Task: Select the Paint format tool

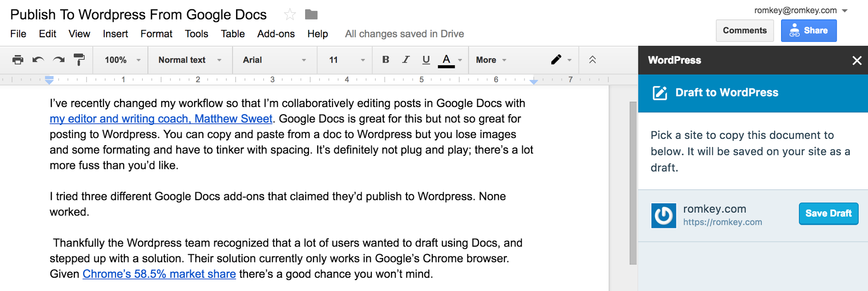Action: (x=79, y=60)
